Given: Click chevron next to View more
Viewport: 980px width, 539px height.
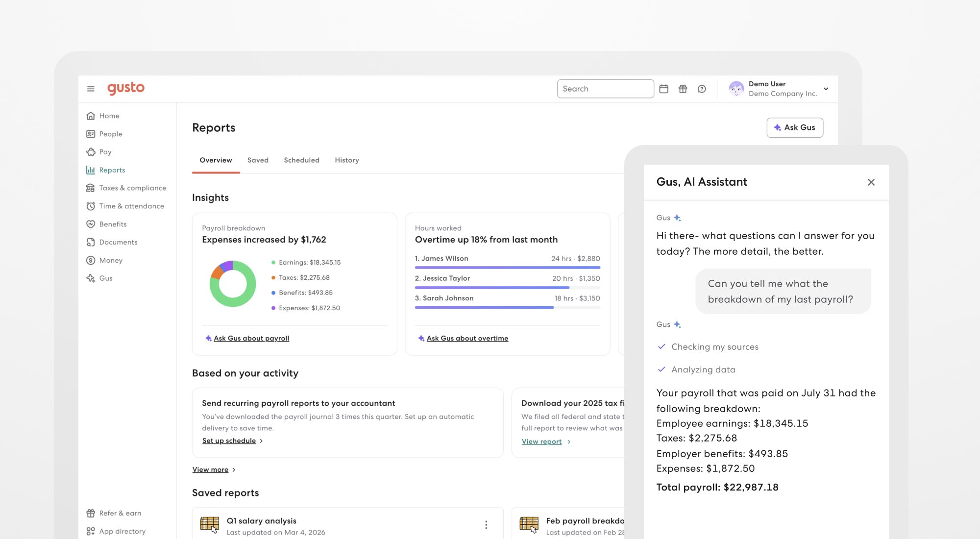Looking at the screenshot, I should [x=234, y=470].
